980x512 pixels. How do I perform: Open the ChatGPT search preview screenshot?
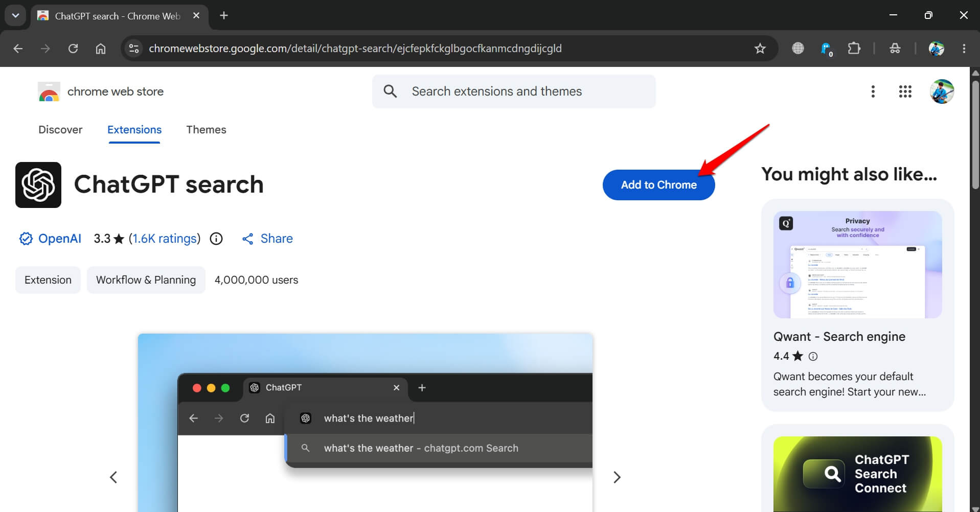(365, 423)
